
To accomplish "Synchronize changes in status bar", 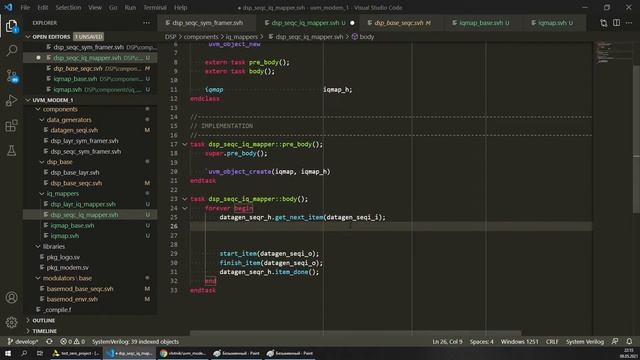I will (49, 342).
